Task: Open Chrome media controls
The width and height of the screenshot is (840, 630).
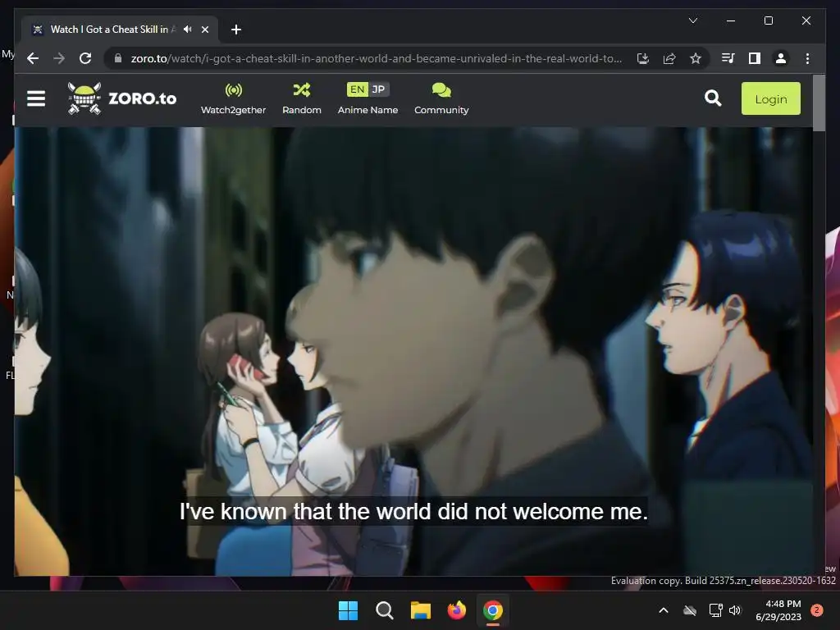Action: pos(728,58)
